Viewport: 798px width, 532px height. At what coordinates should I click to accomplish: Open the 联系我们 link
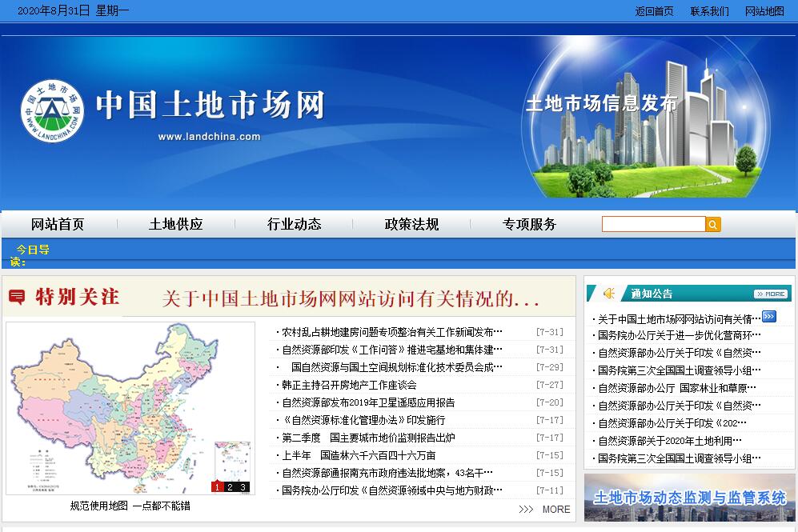[x=709, y=11]
